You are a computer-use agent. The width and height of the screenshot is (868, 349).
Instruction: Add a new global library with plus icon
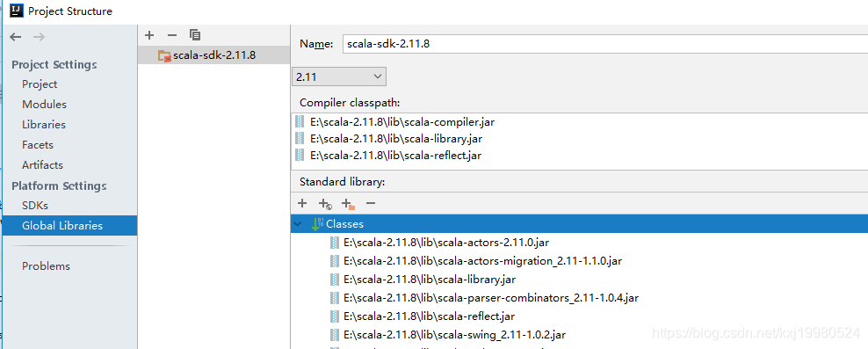coord(148,35)
